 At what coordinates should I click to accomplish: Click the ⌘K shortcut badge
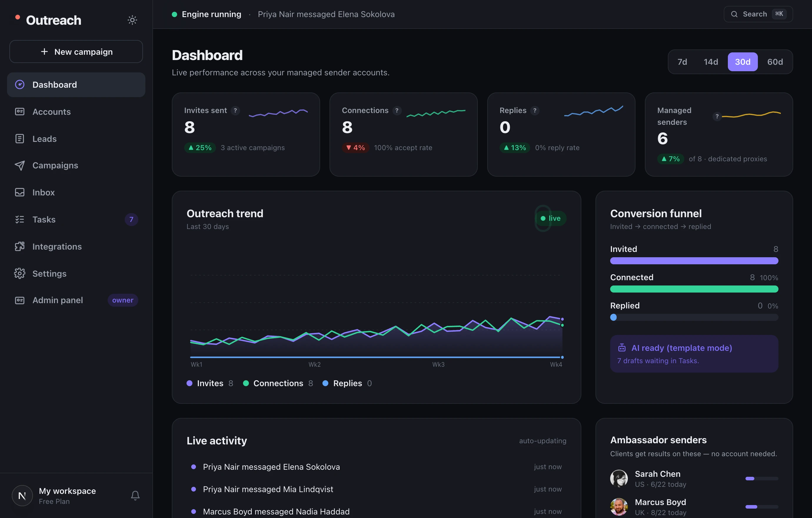pos(779,14)
